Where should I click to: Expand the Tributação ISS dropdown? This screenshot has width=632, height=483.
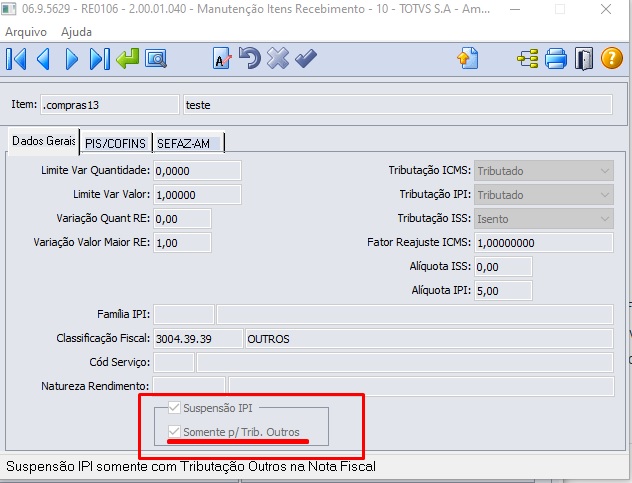(544, 219)
